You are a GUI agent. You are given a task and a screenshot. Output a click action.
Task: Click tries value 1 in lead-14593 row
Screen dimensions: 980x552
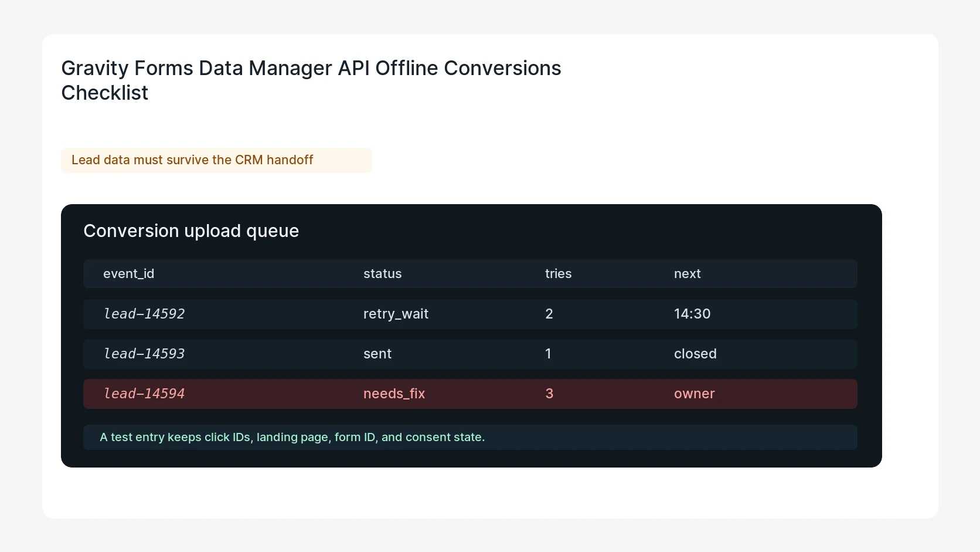548,354
